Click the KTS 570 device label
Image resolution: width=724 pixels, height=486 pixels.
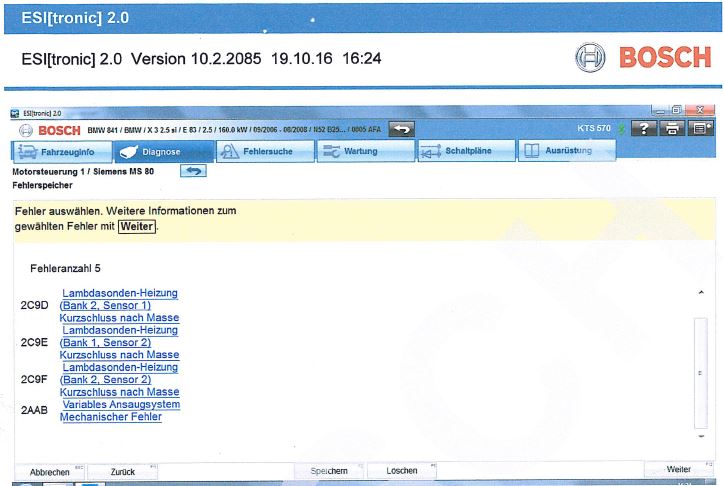coord(594,128)
